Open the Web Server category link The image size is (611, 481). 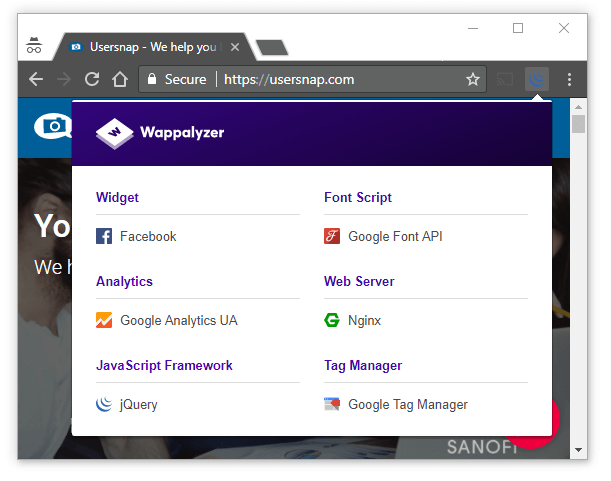pyautogui.click(x=359, y=281)
